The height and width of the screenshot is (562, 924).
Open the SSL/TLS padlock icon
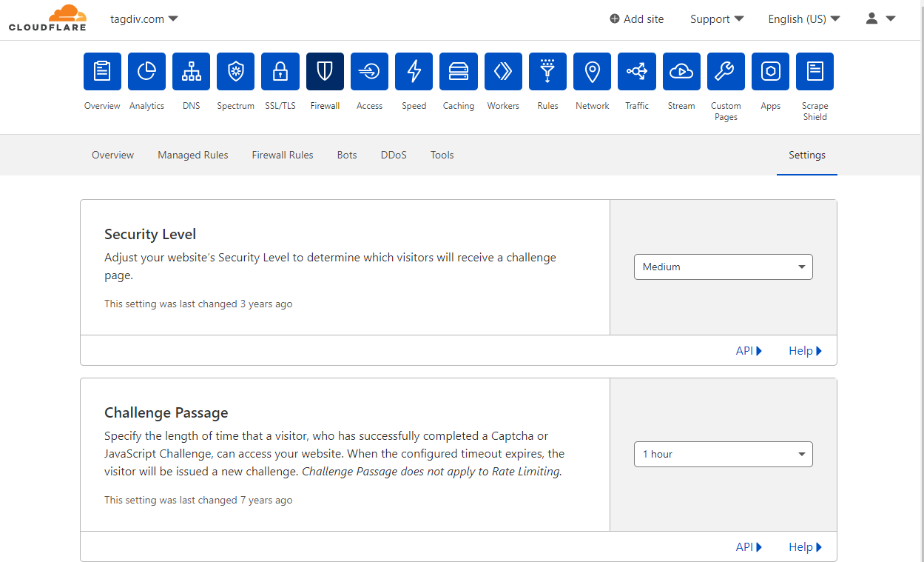280,71
